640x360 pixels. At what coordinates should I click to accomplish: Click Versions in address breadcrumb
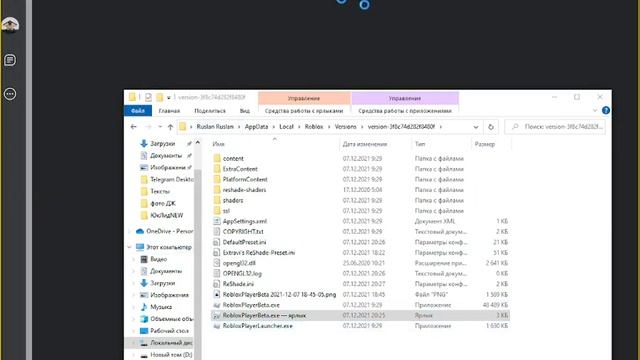(345, 127)
